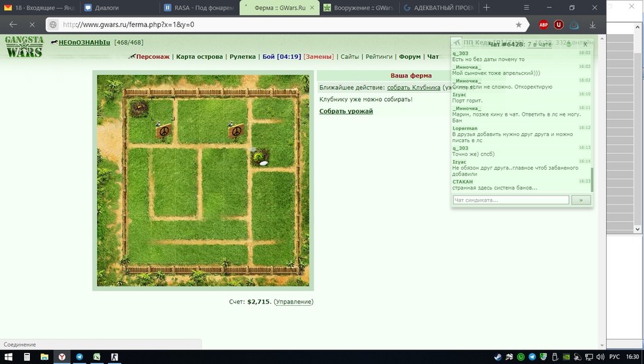The image size is (644, 364).
Task: Open the red U extension icon
Action: 559,25
